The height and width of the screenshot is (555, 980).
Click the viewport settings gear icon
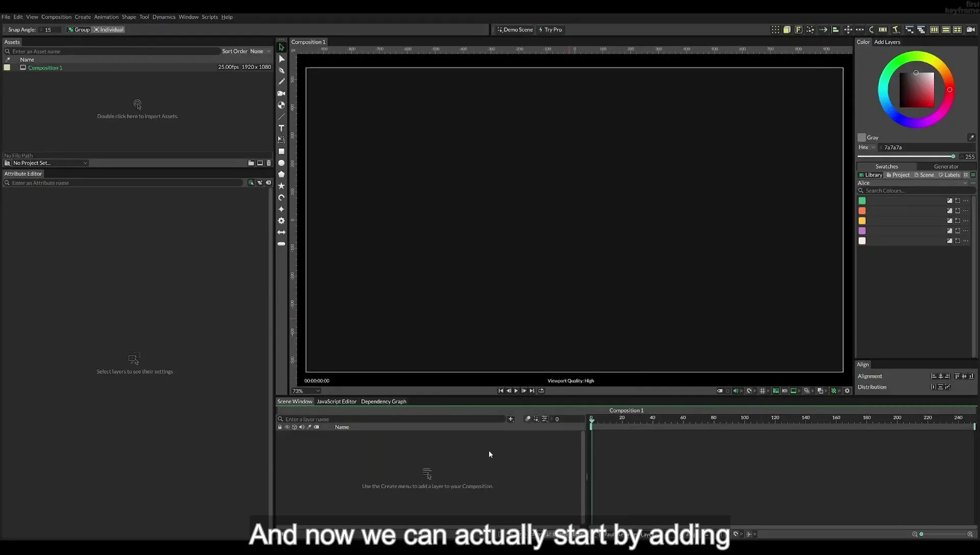point(847,391)
